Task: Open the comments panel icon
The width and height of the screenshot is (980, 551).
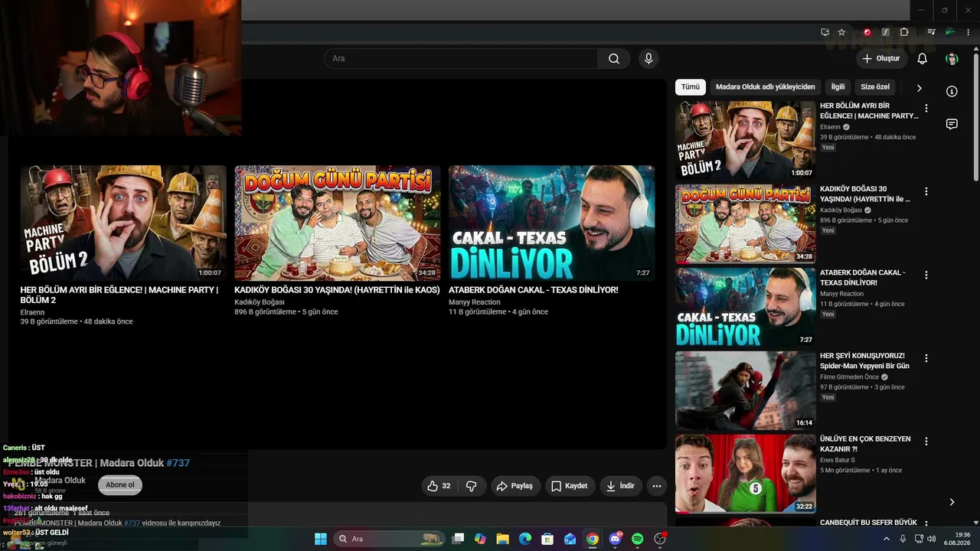Action: [952, 124]
